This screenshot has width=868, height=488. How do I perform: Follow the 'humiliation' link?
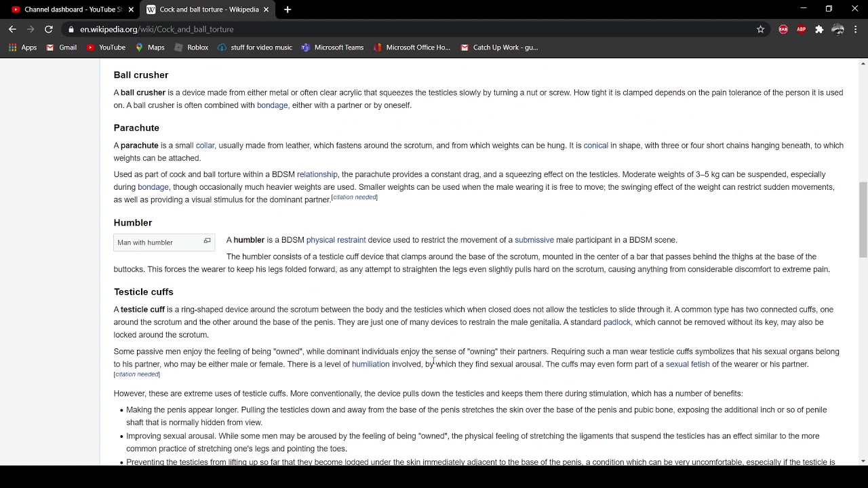pos(370,364)
